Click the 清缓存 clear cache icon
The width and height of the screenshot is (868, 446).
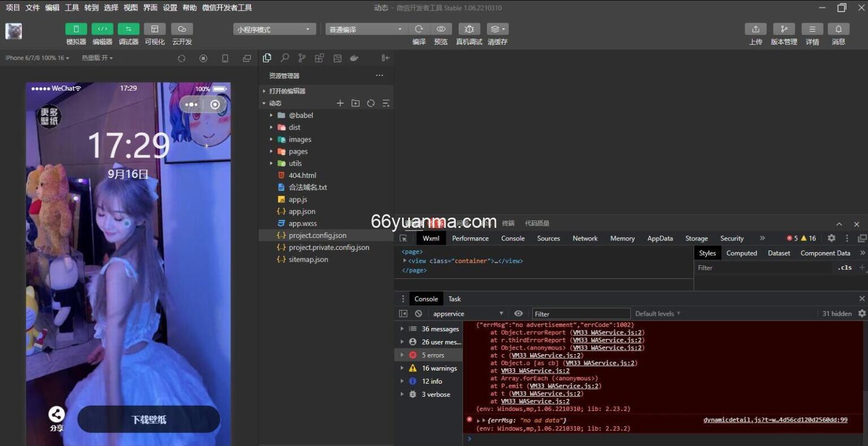497,29
